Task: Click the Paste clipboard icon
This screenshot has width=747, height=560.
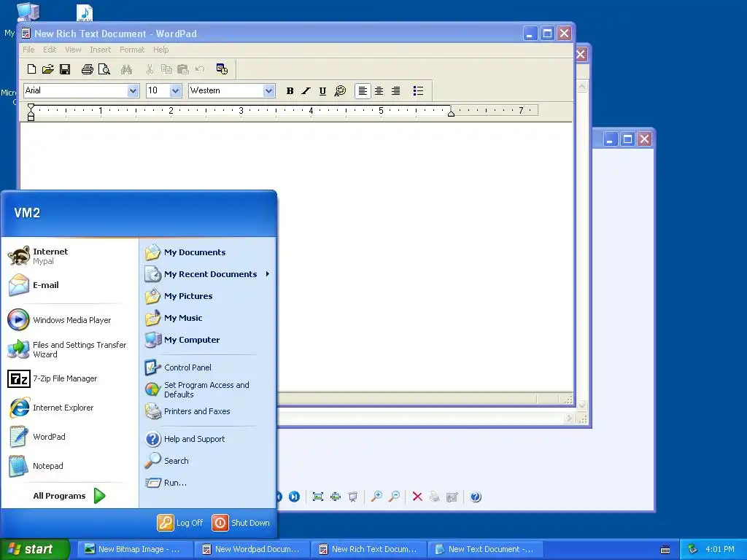Action: 183,69
